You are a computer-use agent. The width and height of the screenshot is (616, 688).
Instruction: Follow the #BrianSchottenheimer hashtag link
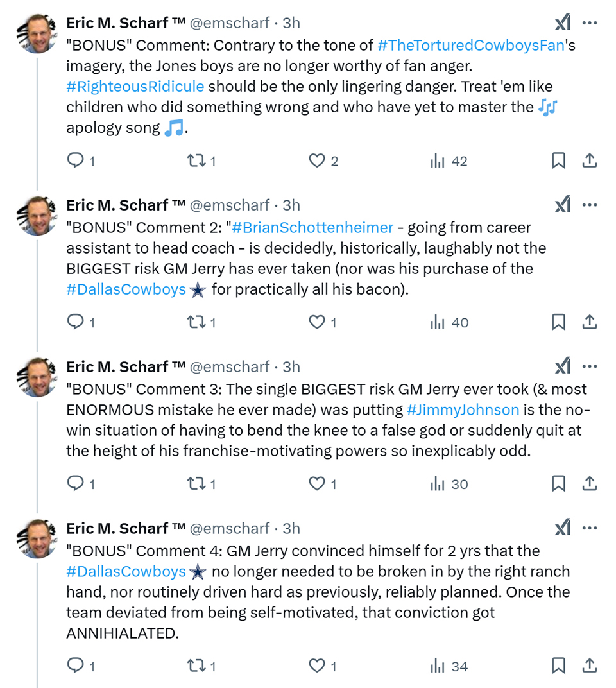(x=312, y=228)
